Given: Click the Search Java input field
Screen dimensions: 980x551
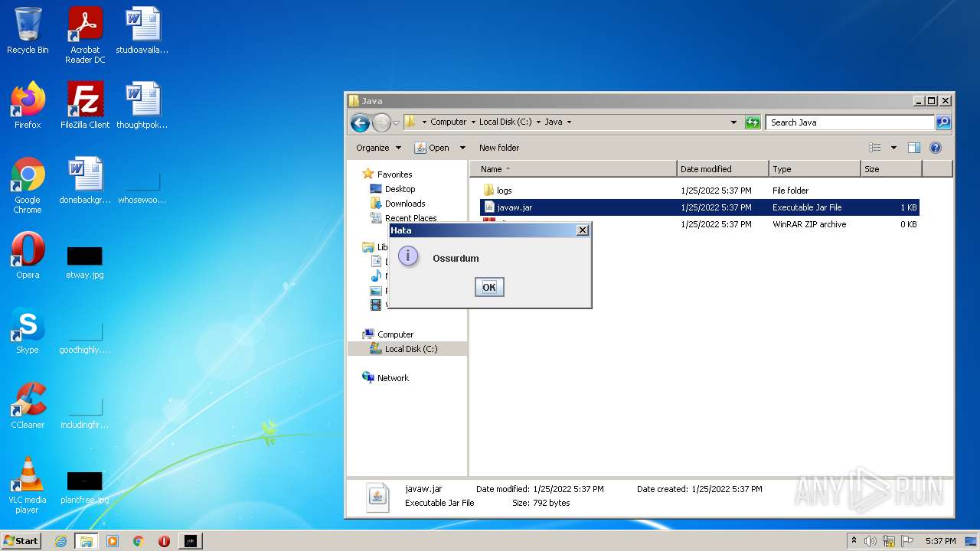Looking at the screenshot, I should coord(850,122).
